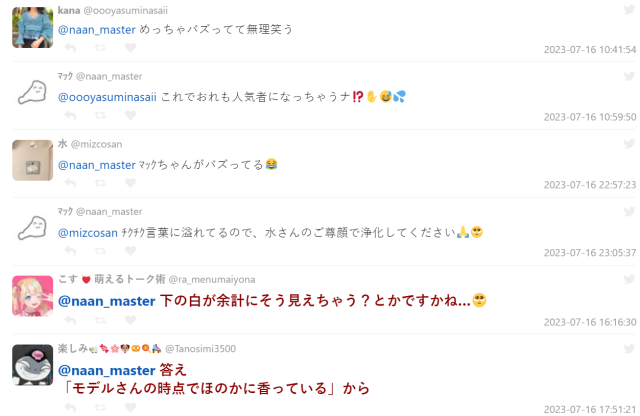Viewport: 640px width, 416px height.
Task: Open the @oooyasuminasaii mention link
Action: click(x=108, y=97)
